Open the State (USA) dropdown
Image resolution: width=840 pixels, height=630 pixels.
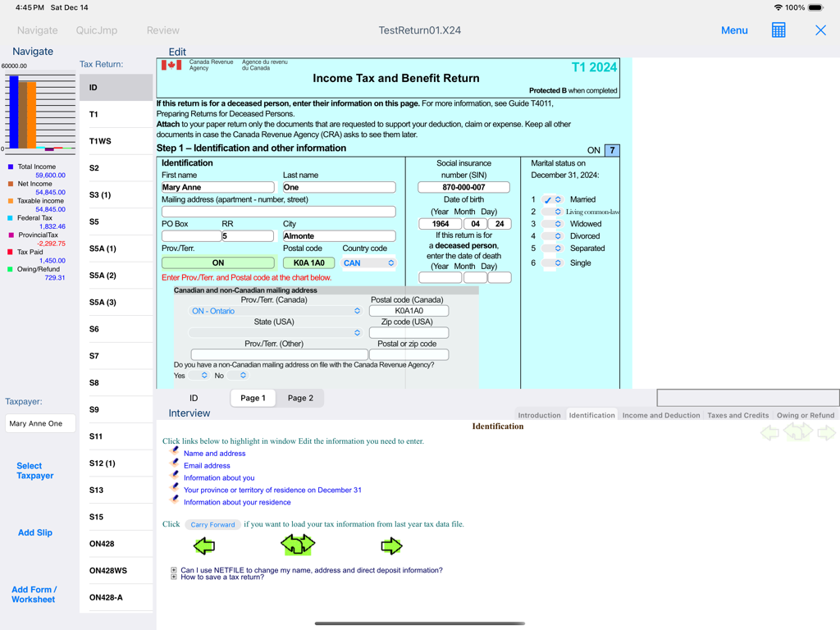point(279,332)
